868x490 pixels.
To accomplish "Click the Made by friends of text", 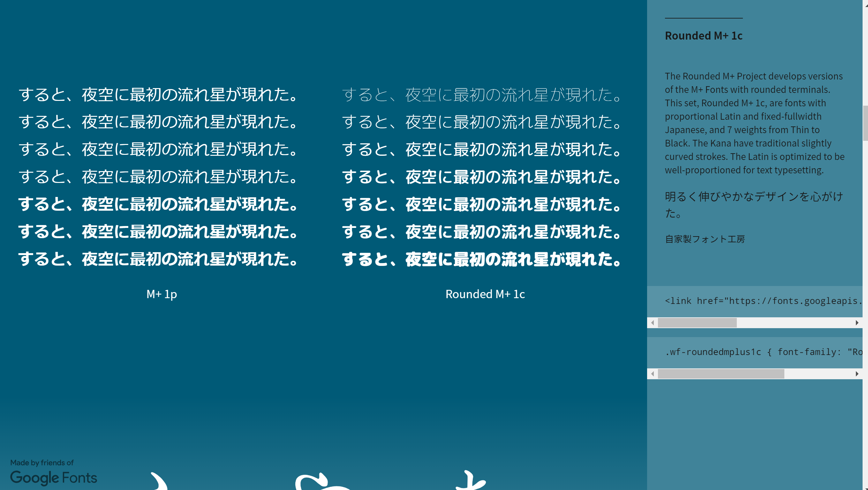I will pos(42,462).
